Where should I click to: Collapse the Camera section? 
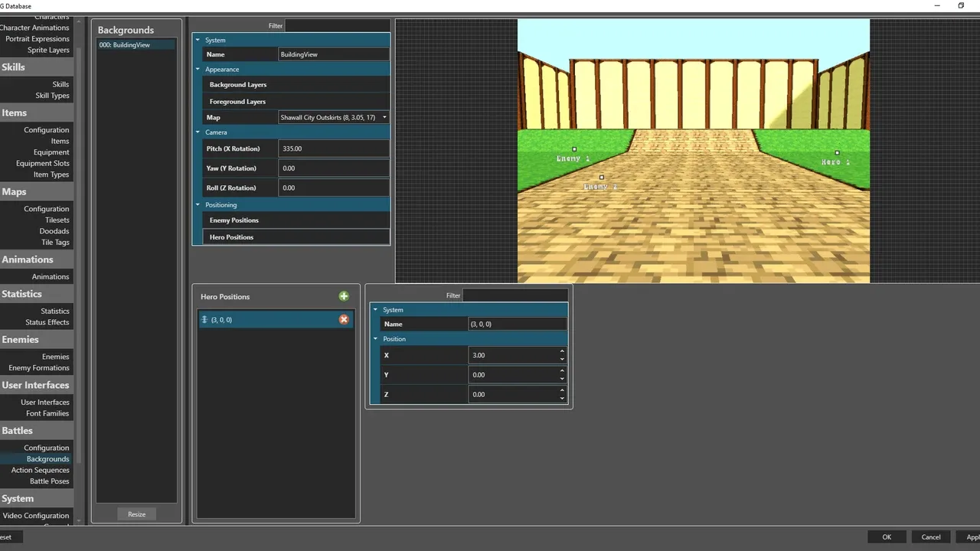click(198, 132)
